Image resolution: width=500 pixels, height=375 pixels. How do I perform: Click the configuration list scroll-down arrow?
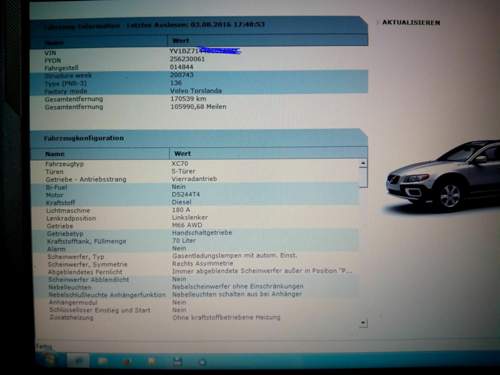point(363,323)
